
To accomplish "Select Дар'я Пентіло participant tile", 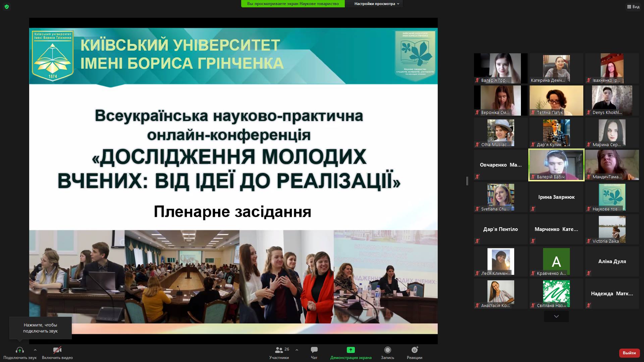I will (x=501, y=229).
